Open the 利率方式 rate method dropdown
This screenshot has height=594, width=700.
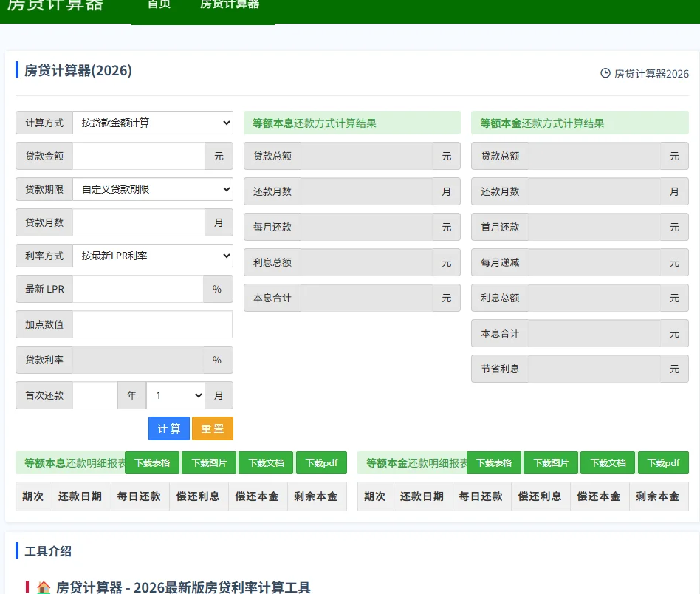153,256
